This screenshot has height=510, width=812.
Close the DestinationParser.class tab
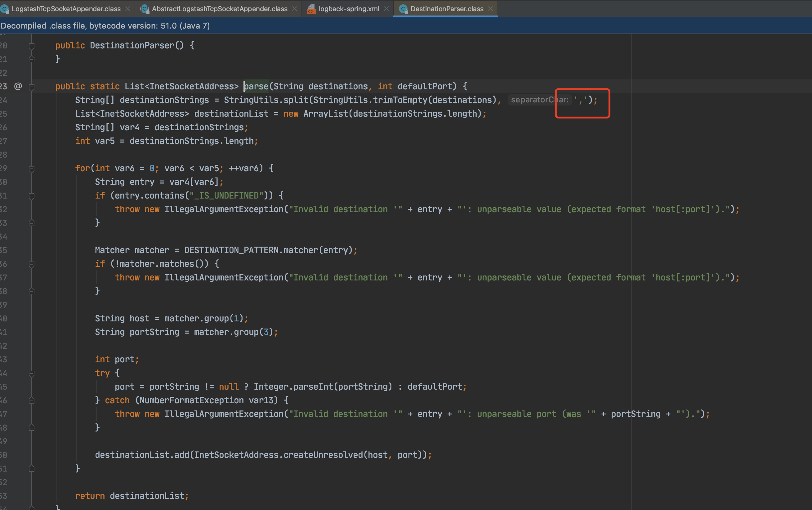[x=491, y=9]
